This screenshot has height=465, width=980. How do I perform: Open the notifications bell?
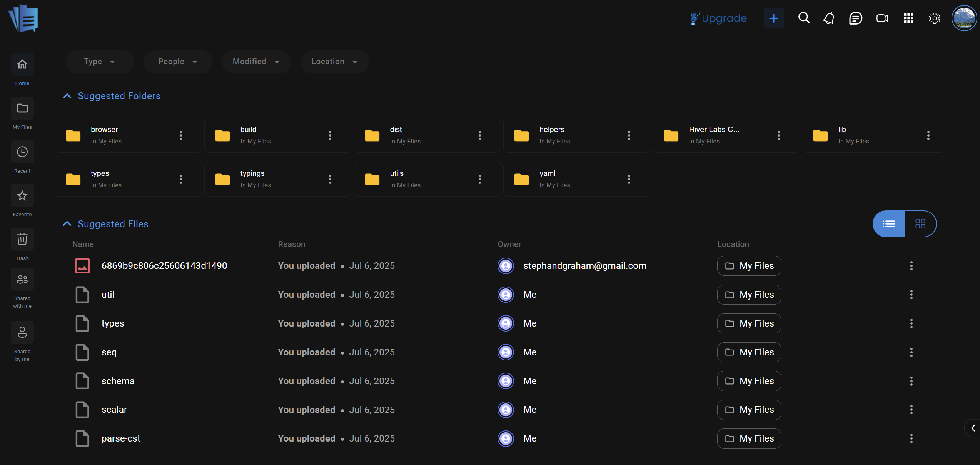click(829, 18)
